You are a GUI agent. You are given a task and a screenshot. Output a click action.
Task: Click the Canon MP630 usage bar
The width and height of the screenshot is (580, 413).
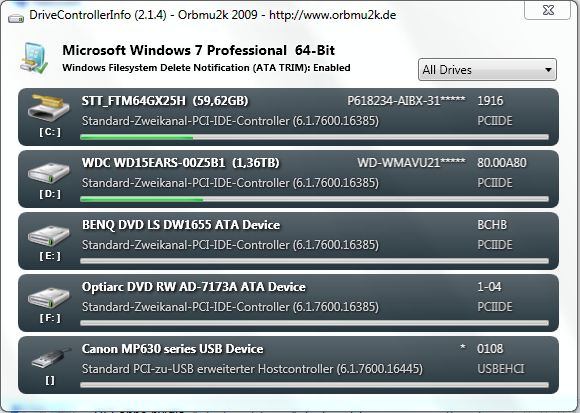click(314, 385)
